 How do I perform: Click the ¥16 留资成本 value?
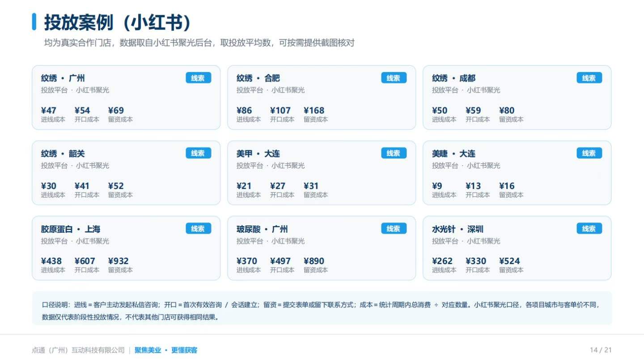(x=507, y=186)
